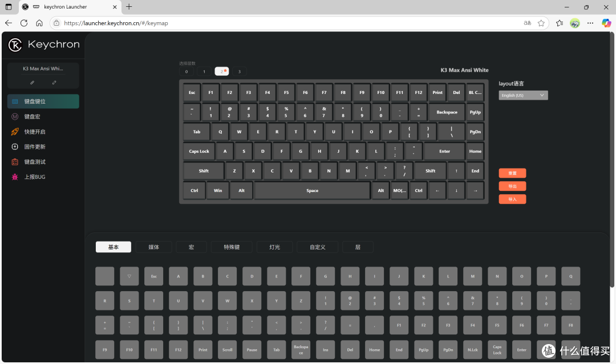
Task: Switch to the 宏 macro tab
Action: coord(191,247)
